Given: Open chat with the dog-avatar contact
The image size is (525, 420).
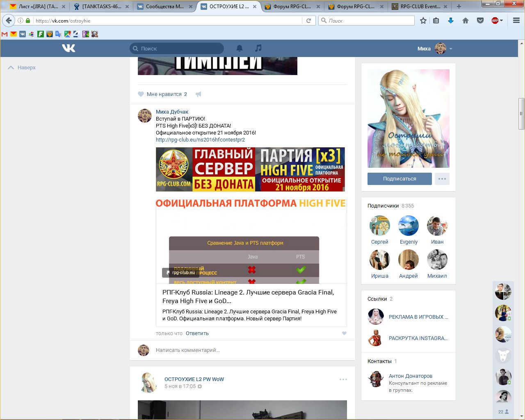Looking at the screenshot, I should click(x=503, y=355).
